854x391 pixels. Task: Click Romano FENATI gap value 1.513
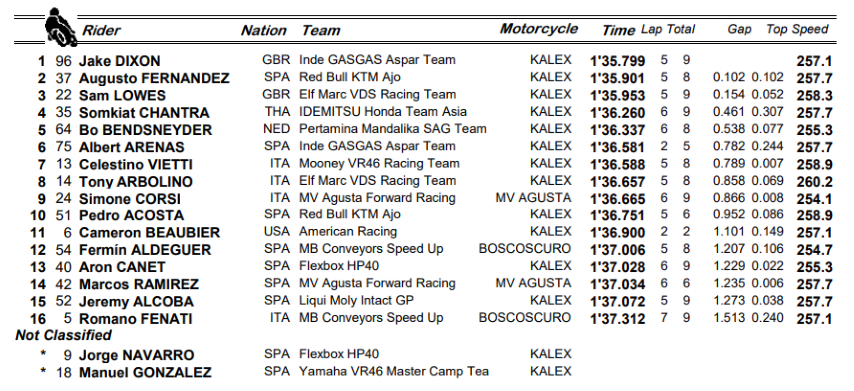(729, 317)
